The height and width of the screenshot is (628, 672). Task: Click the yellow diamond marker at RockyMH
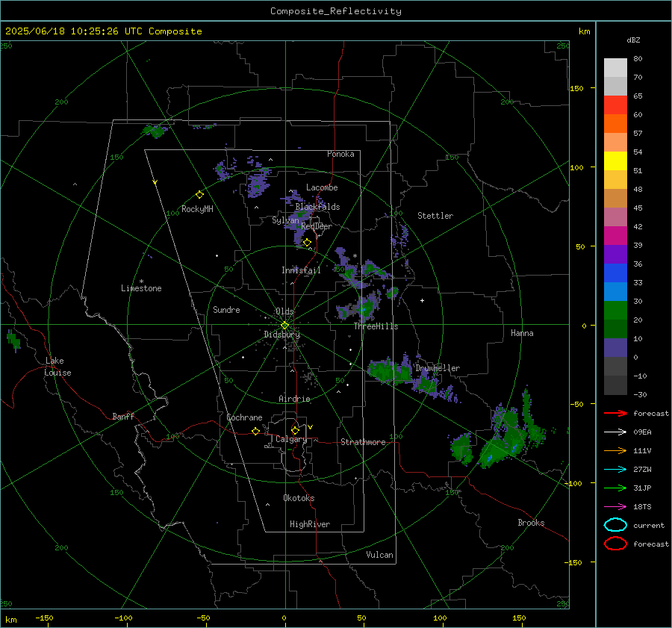pyautogui.click(x=199, y=195)
